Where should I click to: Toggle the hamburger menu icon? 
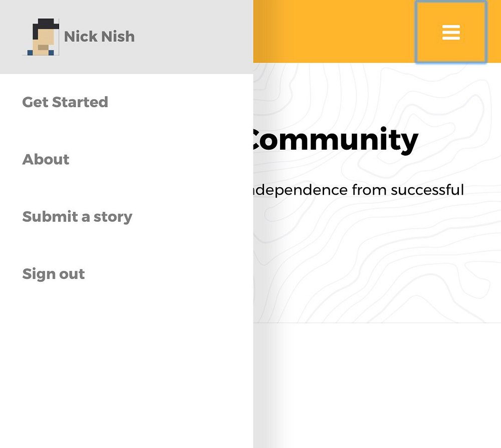tap(451, 32)
